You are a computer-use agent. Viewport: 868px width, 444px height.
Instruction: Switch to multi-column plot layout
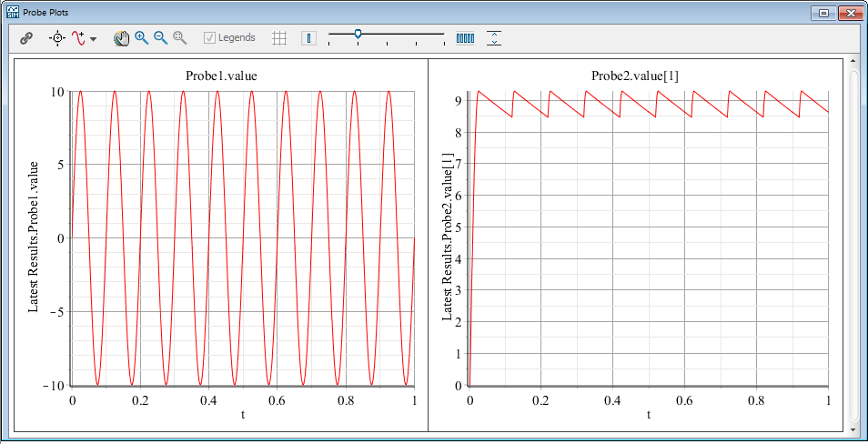click(465, 38)
